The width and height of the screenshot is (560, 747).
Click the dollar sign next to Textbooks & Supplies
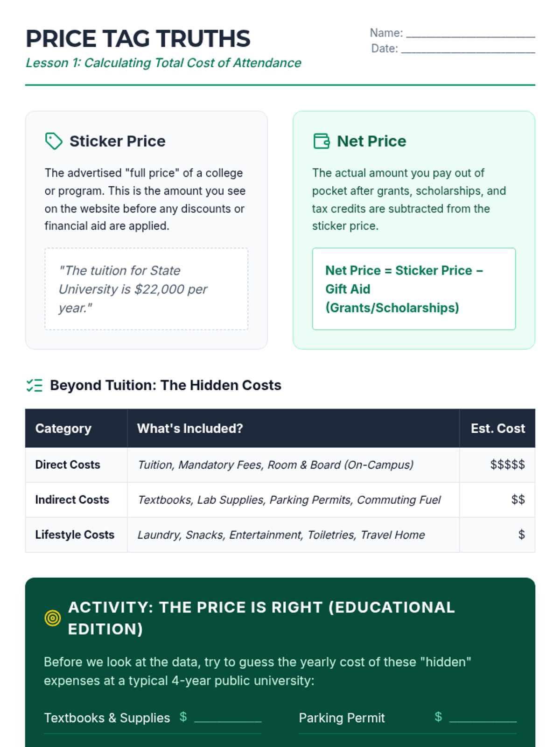click(183, 717)
